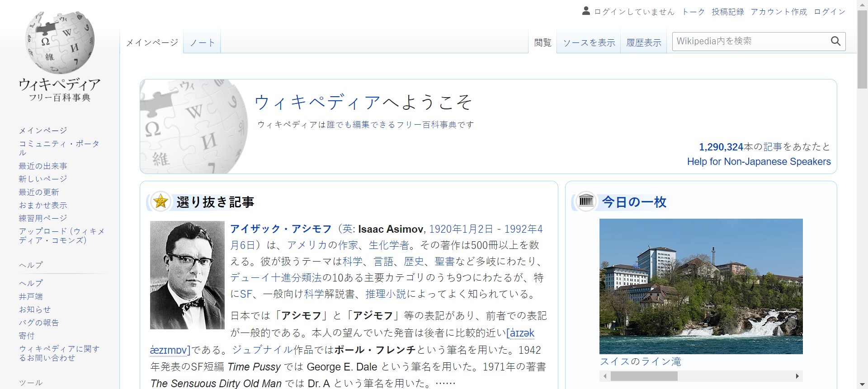Select the 閲覧 tab

[x=542, y=42]
